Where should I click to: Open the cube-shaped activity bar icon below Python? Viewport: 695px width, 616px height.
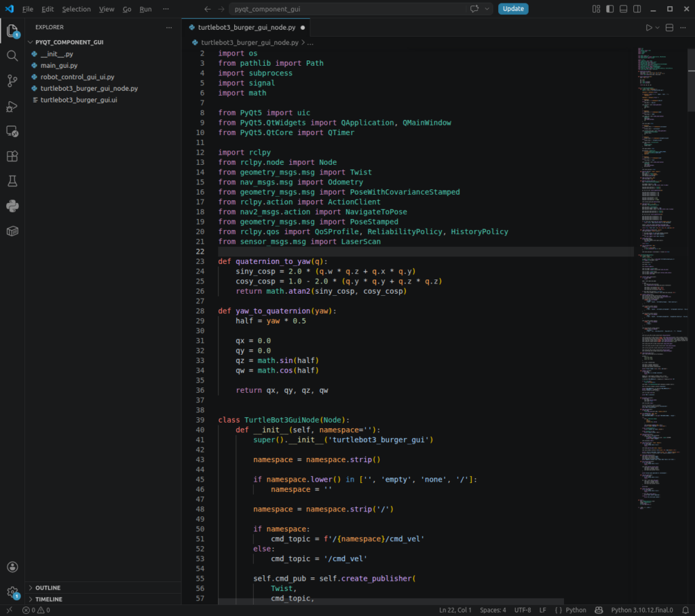(x=12, y=231)
